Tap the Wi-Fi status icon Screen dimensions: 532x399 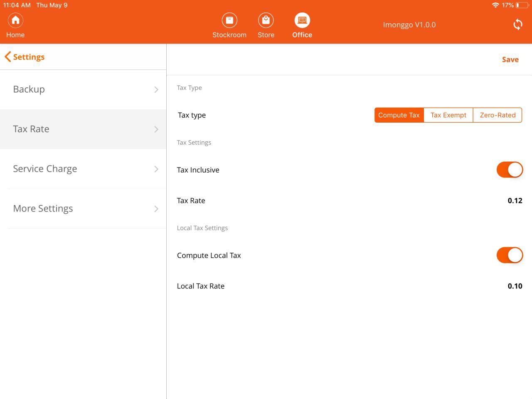tap(495, 5)
